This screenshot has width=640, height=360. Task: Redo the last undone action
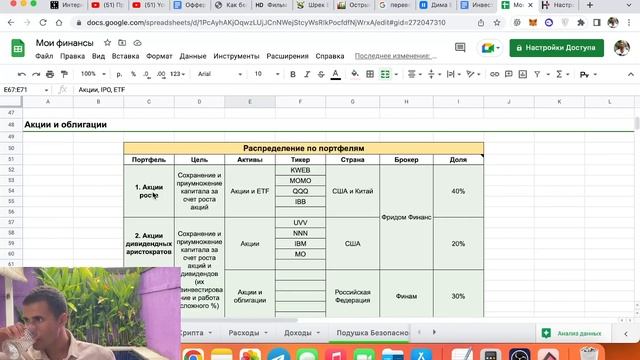click(36, 74)
